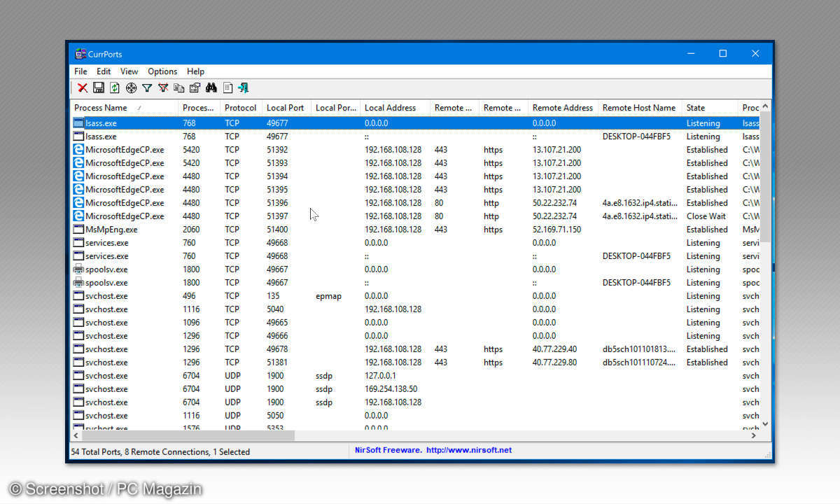
Task: Open the View menu
Action: coord(129,71)
